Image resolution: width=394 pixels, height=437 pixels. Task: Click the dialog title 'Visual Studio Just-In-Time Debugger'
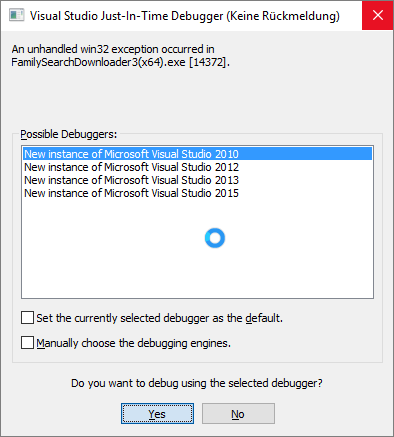[127, 16]
